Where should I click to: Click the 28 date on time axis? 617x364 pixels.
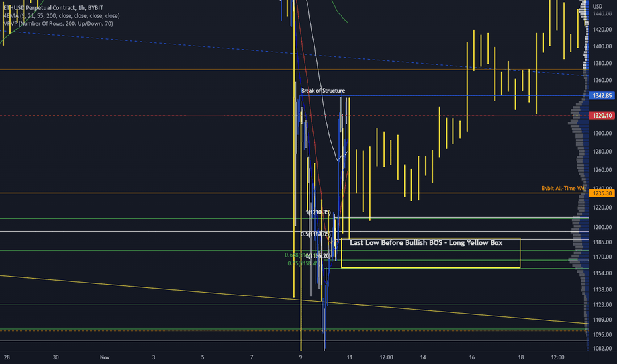pyautogui.click(x=7, y=357)
